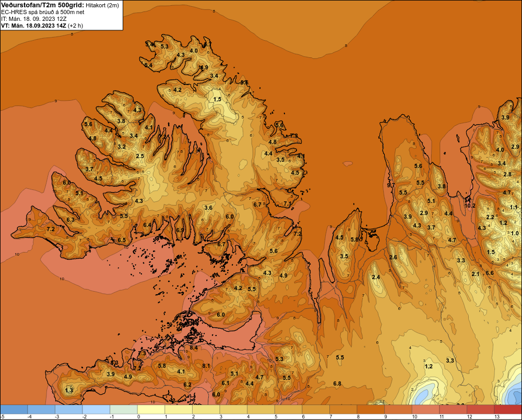Click the '2.2' temperature value on the map
Viewport: 522px width, 420px height.
pyautogui.click(x=490, y=217)
